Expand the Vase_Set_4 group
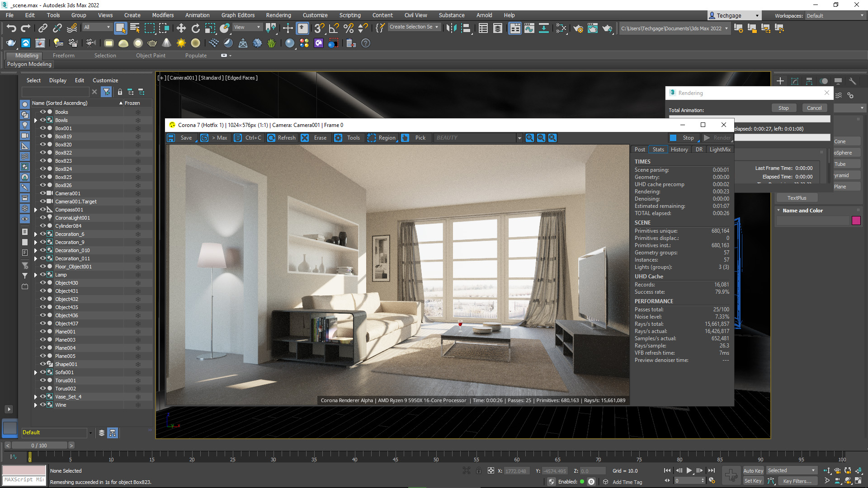The image size is (868, 488). (x=35, y=397)
